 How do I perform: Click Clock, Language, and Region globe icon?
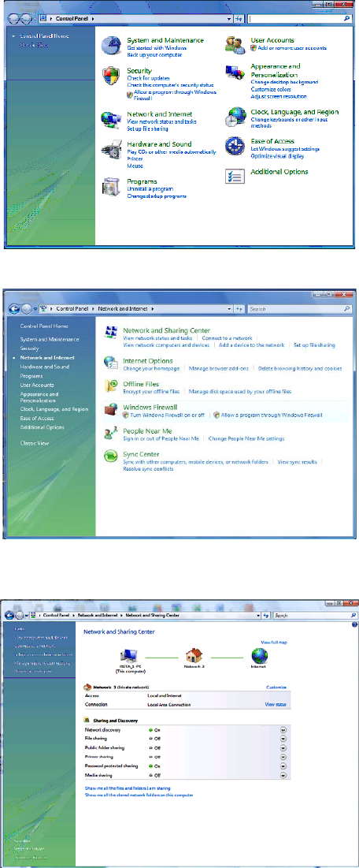tap(235, 118)
